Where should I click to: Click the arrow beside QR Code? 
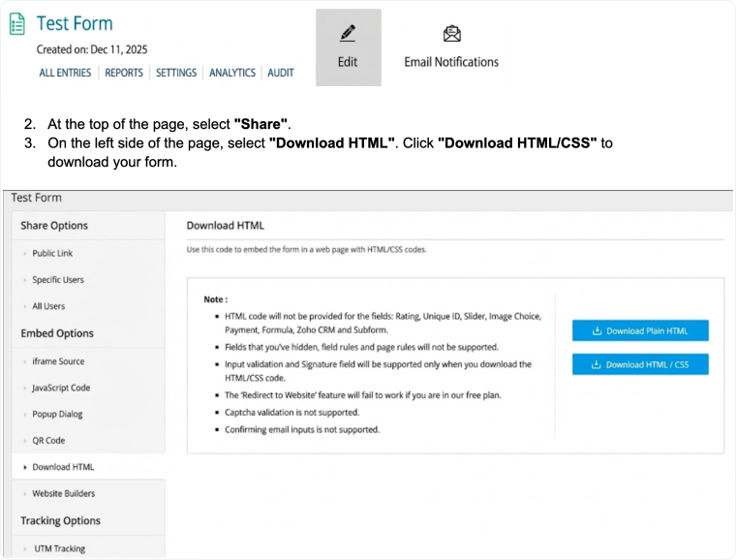25,441
